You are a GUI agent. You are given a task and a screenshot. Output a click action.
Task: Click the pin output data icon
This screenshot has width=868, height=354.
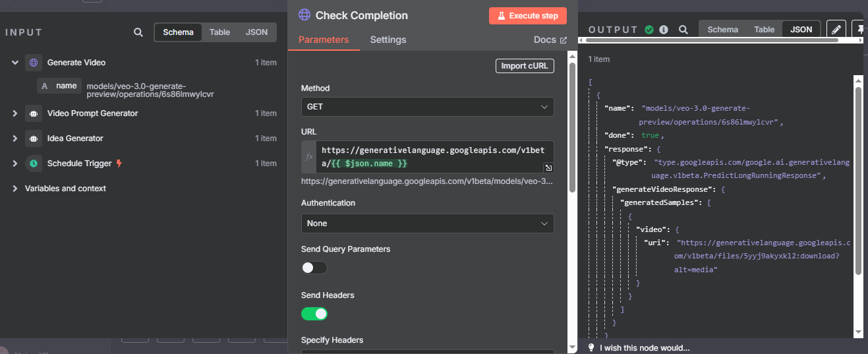[860, 30]
